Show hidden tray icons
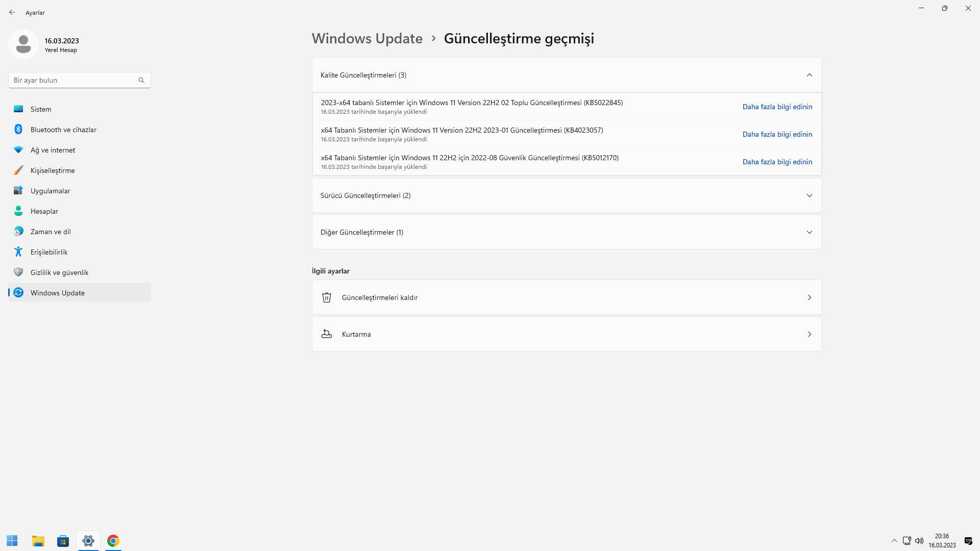The image size is (980, 551). [894, 541]
